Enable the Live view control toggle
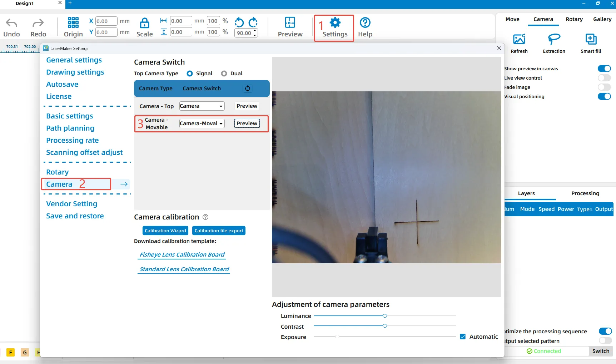This screenshot has width=616, height=364. [x=604, y=78]
